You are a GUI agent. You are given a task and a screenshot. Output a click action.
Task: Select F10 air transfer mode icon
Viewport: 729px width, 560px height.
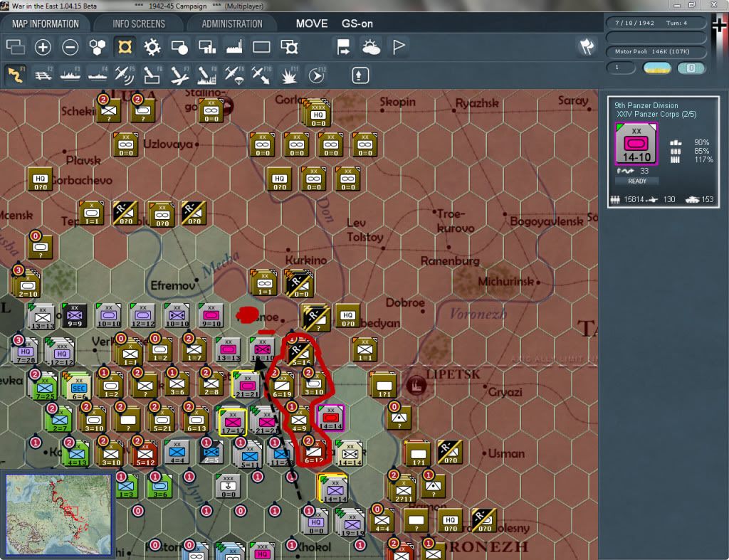click(x=261, y=75)
